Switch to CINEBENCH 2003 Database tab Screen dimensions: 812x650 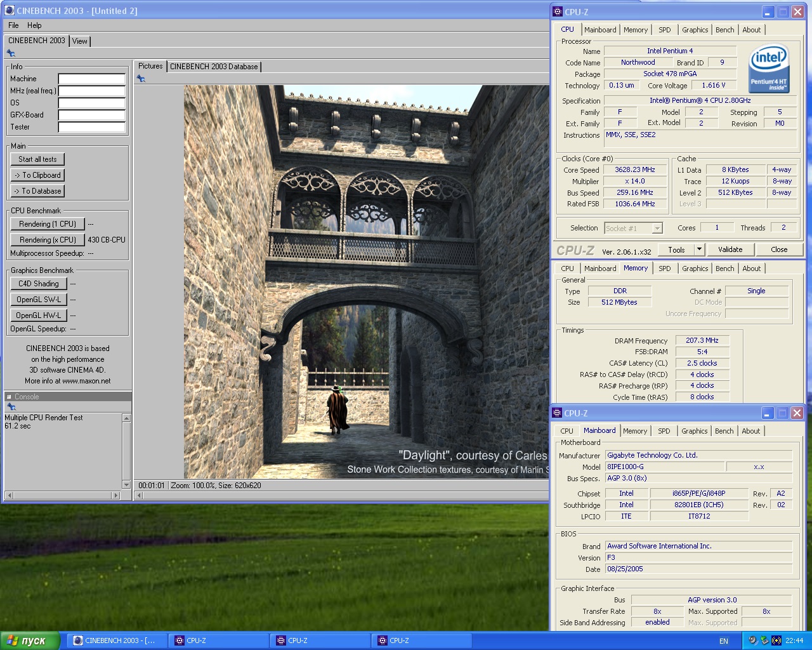click(214, 67)
